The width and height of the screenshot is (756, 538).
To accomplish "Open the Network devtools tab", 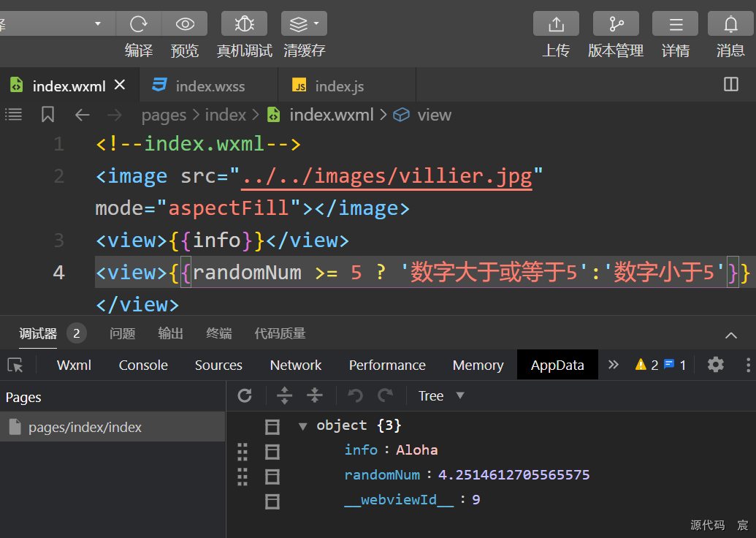I will tap(296, 365).
